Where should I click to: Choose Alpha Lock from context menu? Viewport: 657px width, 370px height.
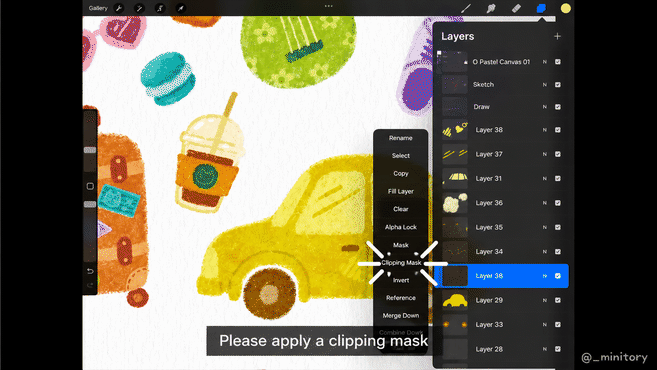tap(401, 227)
